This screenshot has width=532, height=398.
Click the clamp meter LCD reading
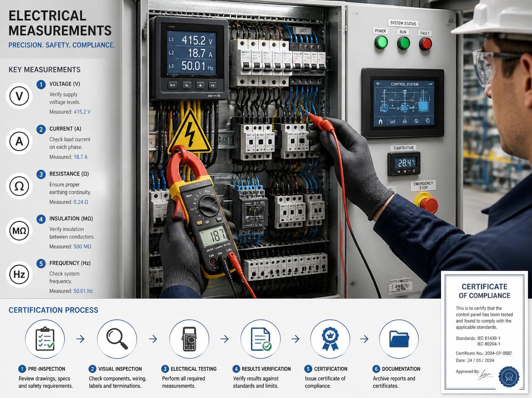tap(214, 236)
